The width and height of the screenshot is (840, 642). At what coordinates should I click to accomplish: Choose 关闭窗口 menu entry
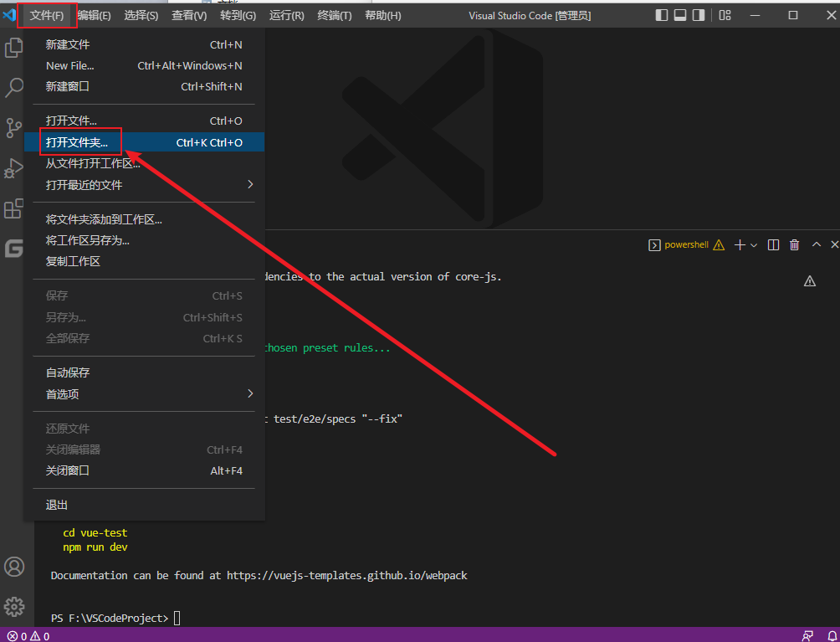[144, 470]
